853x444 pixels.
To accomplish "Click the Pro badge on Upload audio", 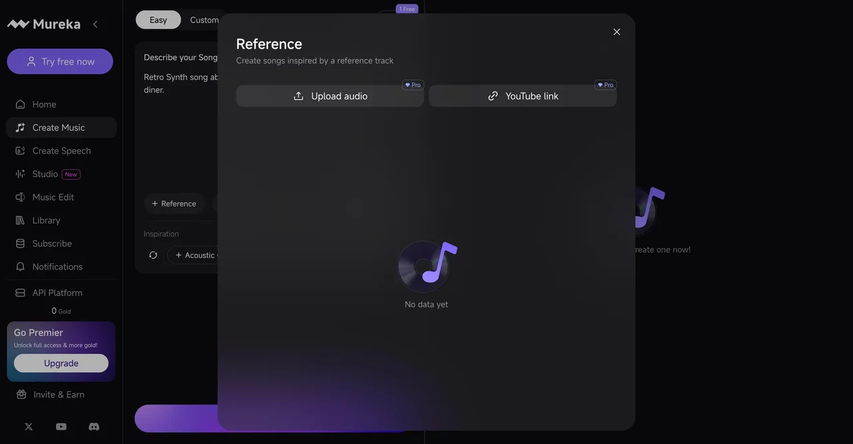I will [413, 85].
